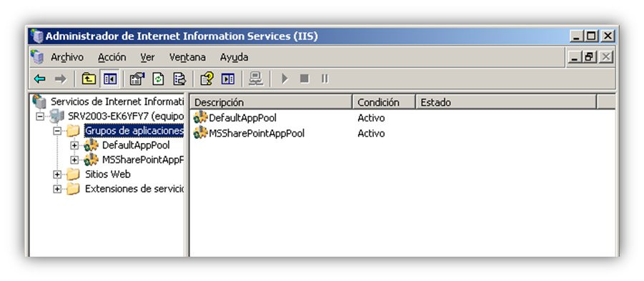
Task: Click the DefaultAppPool icon in list pane
Action: [200, 118]
